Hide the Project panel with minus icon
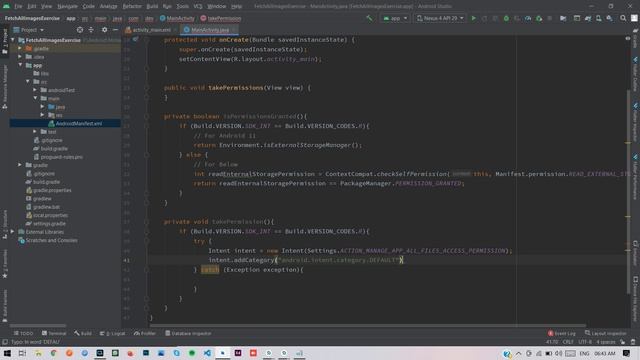 point(116,30)
